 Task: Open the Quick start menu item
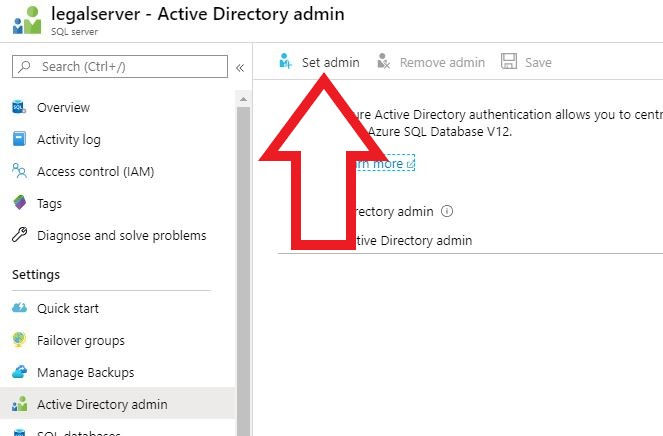coord(118,308)
